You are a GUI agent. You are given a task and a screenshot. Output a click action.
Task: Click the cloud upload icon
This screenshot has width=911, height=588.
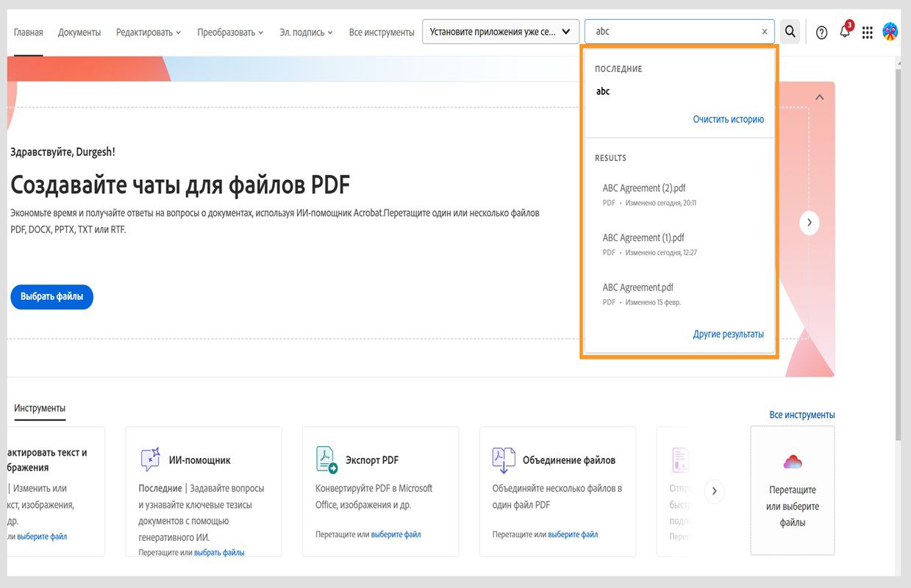point(793,462)
